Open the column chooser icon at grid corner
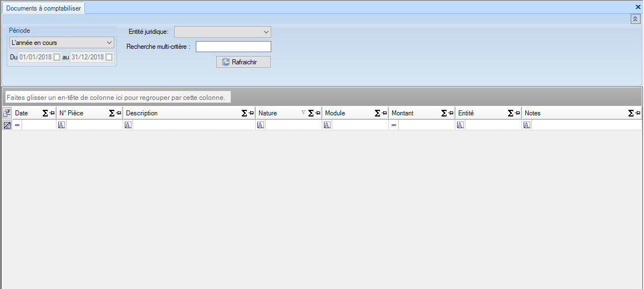The image size is (644, 289). tap(7, 113)
